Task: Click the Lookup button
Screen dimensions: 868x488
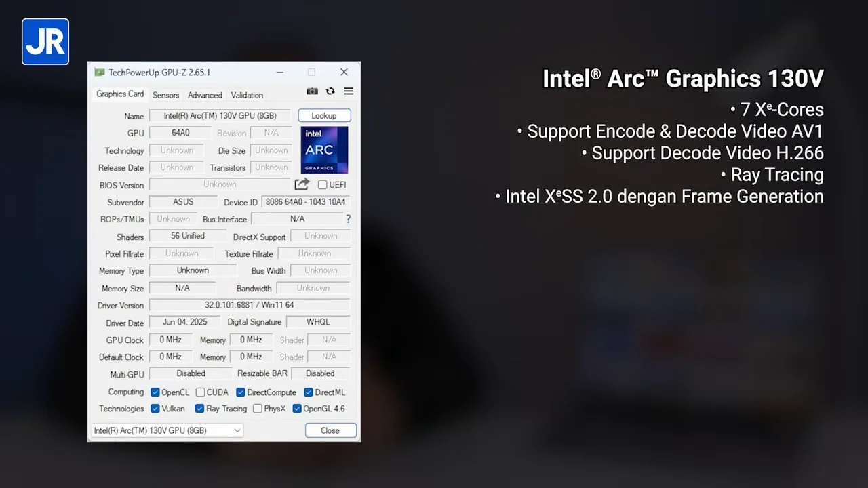Action: click(x=324, y=116)
